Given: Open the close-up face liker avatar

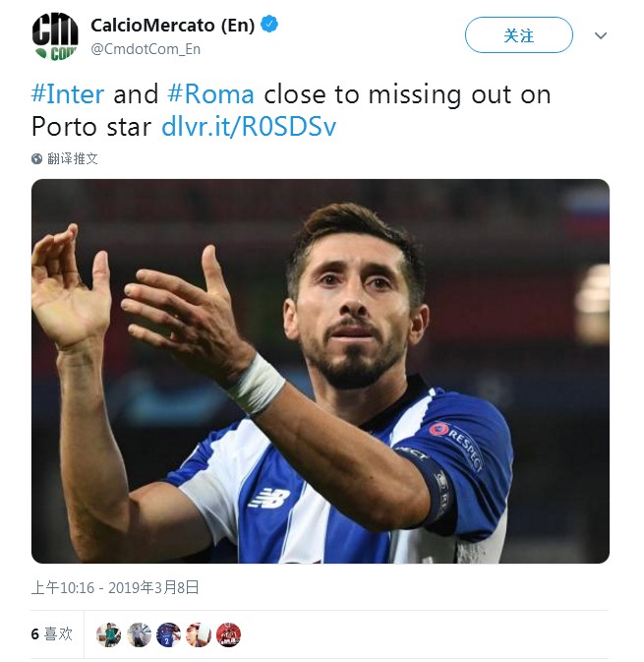Looking at the screenshot, I should [x=199, y=634].
